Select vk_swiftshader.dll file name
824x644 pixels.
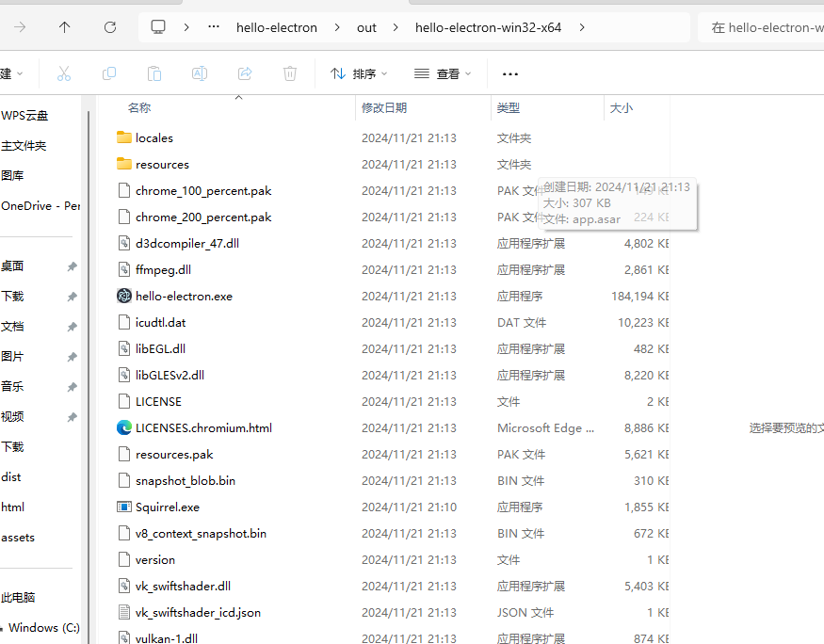[x=183, y=587]
